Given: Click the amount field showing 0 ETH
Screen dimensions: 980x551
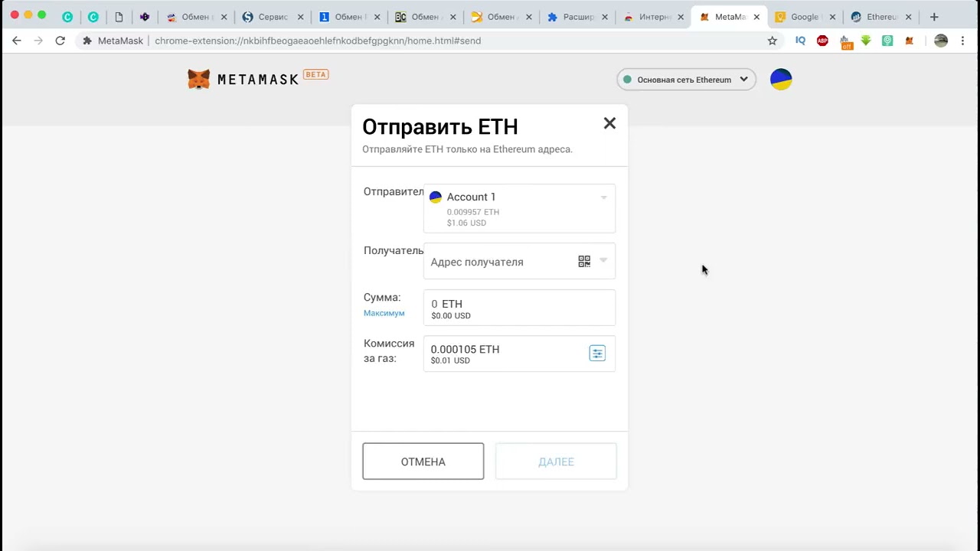Looking at the screenshot, I should (519, 308).
